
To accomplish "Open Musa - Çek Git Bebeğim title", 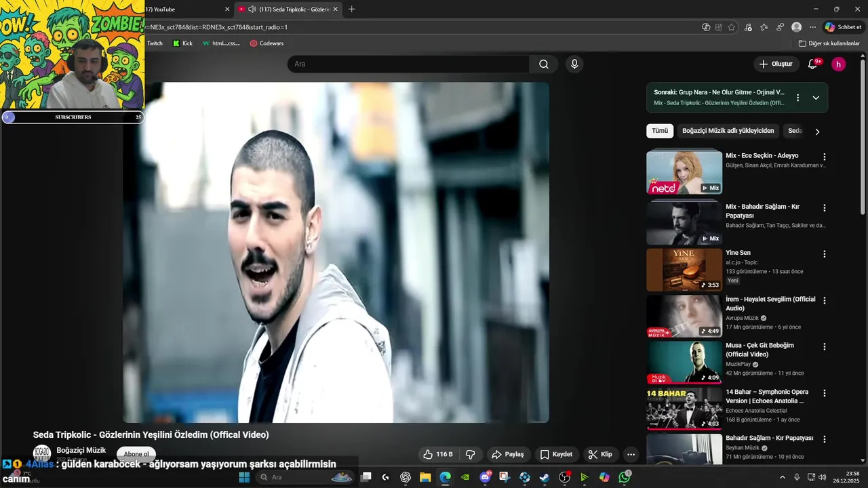I will click(759, 350).
